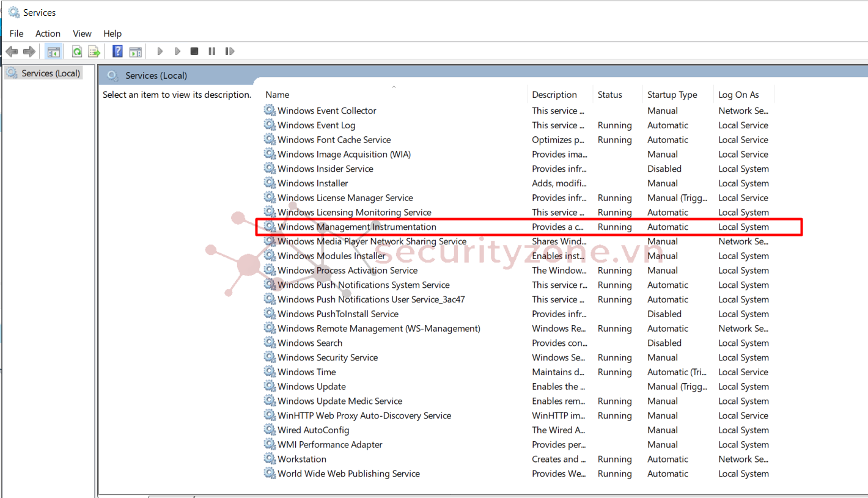Click the gear icon beside Windows Time
Image resolution: width=868 pixels, height=498 pixels.
(270, 372)
